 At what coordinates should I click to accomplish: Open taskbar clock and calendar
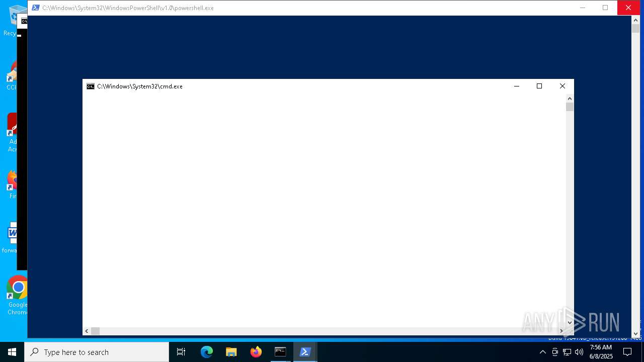coord(601,352)
